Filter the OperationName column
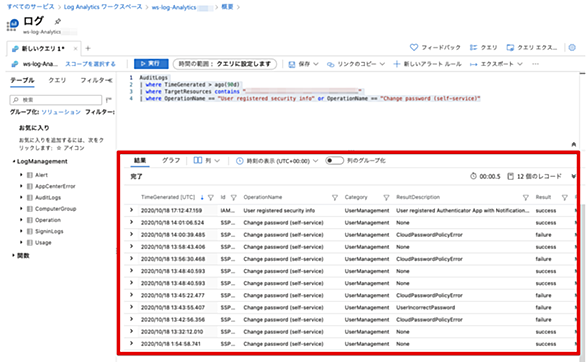586x362 pixels. 335,197
